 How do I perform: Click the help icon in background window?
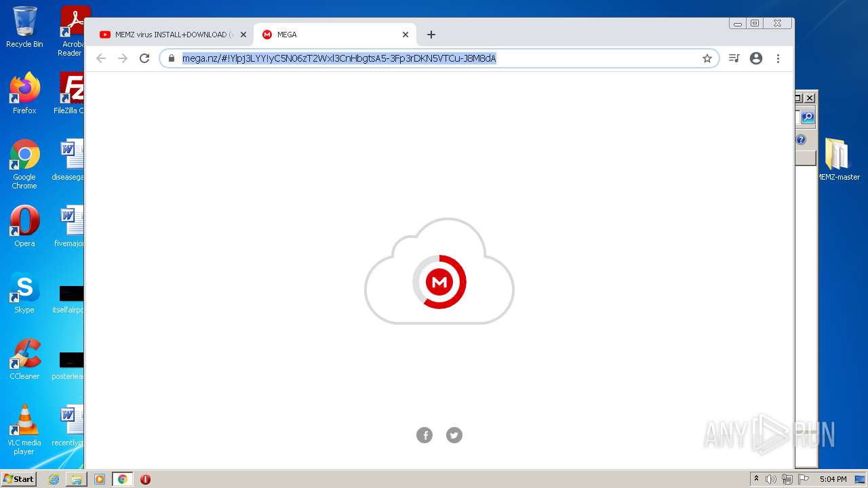(801, 140)
